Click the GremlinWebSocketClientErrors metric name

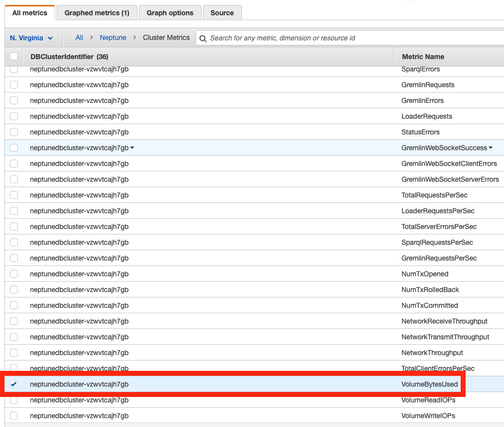tap(449, 164)
